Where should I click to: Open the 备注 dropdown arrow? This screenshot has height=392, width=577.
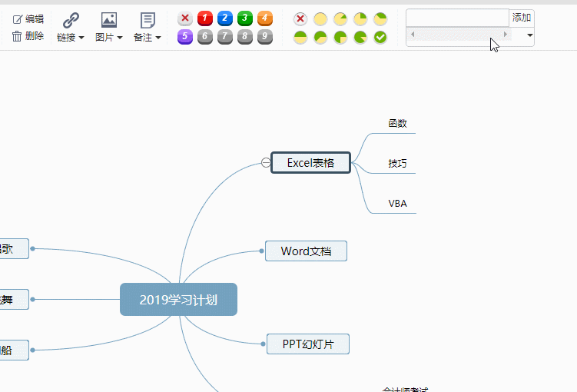[x=158, y=38]
